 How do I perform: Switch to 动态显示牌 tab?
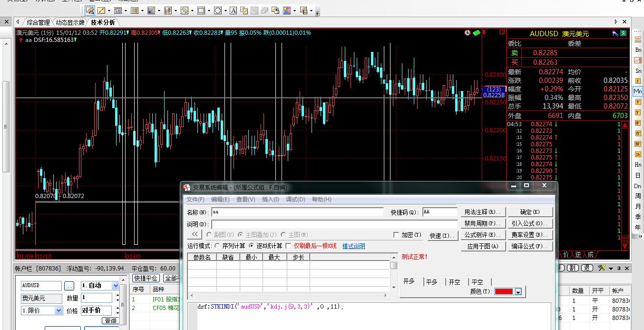[70, 22]
